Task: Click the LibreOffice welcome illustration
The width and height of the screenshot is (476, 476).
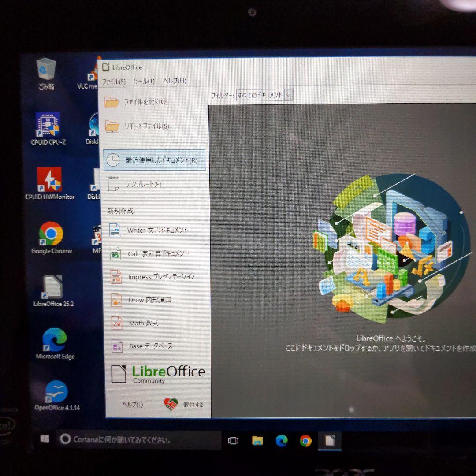Action: [x=392, y=247]
